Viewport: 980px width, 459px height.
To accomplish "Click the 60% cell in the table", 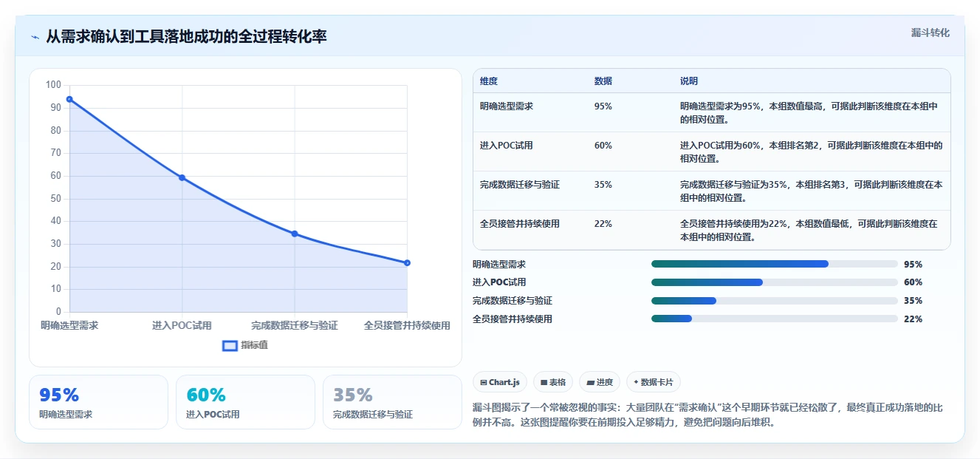I will pyautogui.click(x=603, y=146).
